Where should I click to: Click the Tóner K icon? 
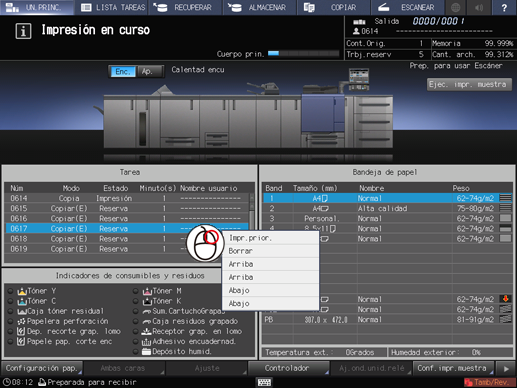coord(147,301)
